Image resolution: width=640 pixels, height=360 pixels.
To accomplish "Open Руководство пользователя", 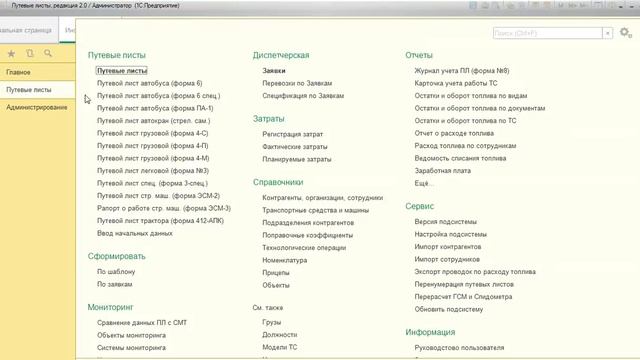I will pos(459,348).
